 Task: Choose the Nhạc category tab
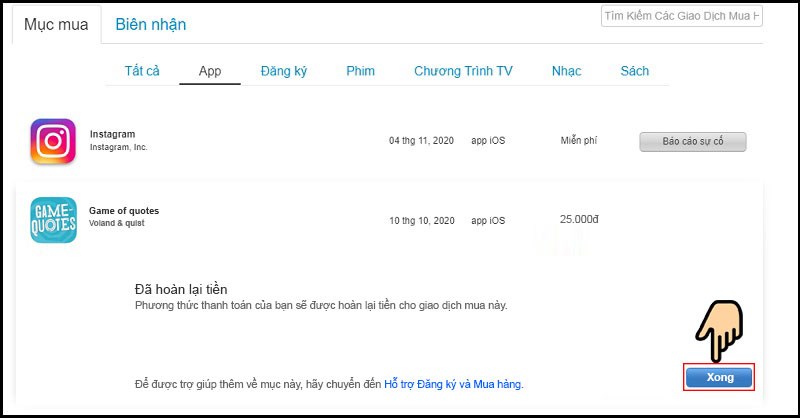pyautogui.click(x=566, y=71)
